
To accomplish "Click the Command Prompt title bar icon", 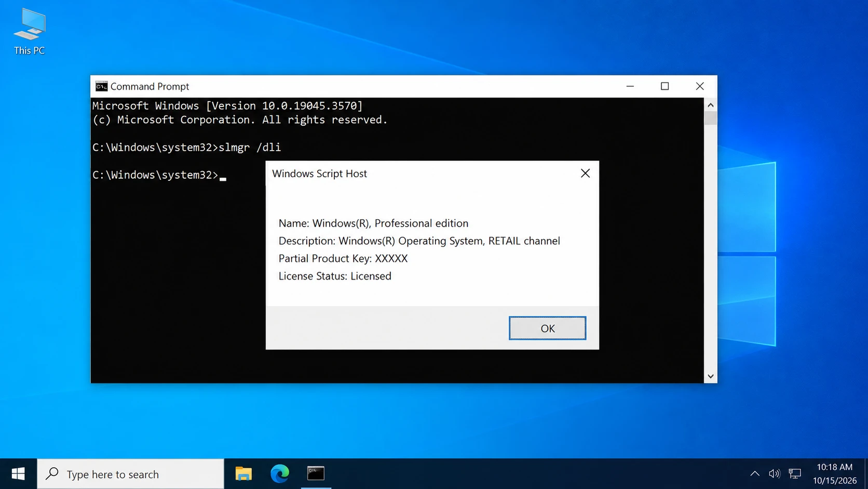I will pos(101,86).
